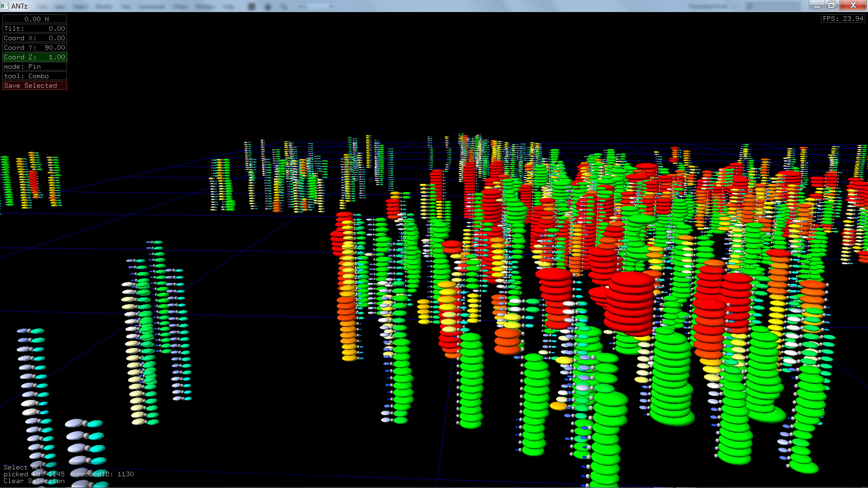Minimize the ANTz window

[x=817, y=5]
